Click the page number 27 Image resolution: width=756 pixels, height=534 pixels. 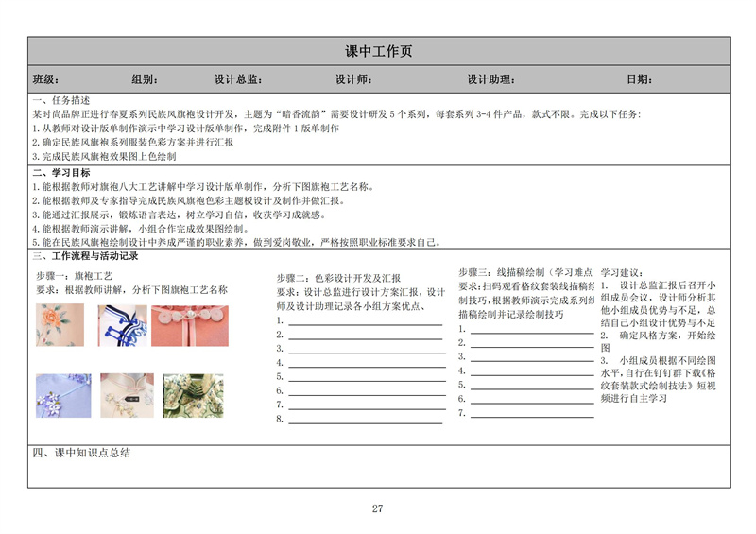tap(377, 508)
